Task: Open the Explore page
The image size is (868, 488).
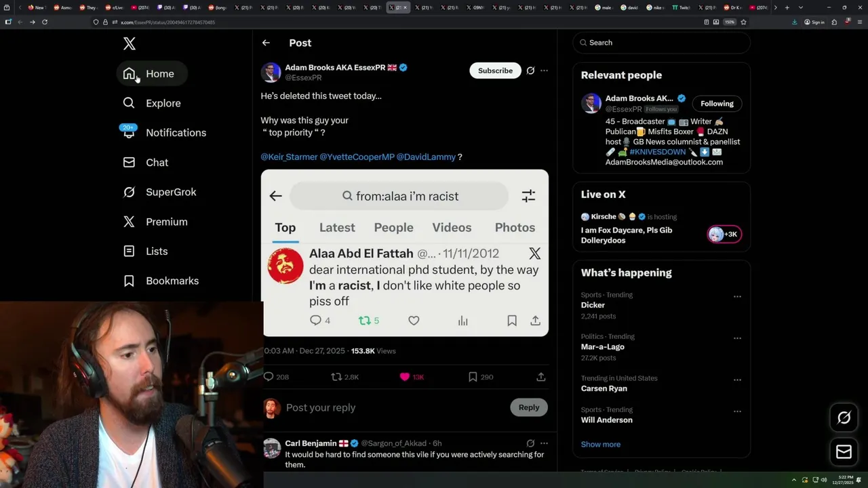Action: [152, 103]
